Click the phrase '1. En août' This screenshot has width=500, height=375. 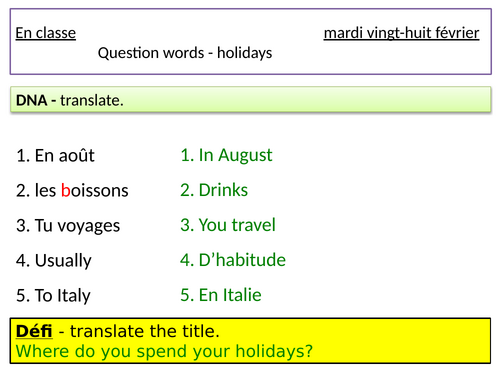55,156
